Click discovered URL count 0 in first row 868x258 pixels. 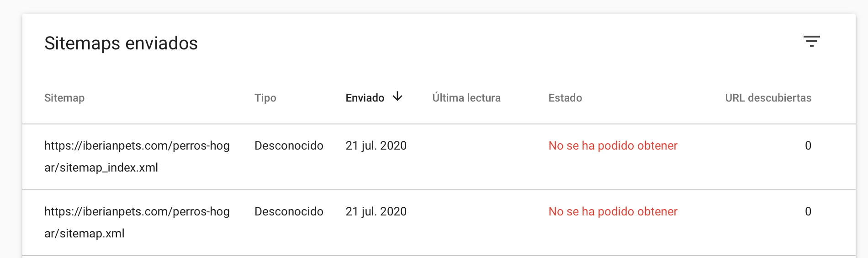tap(808, 145)
